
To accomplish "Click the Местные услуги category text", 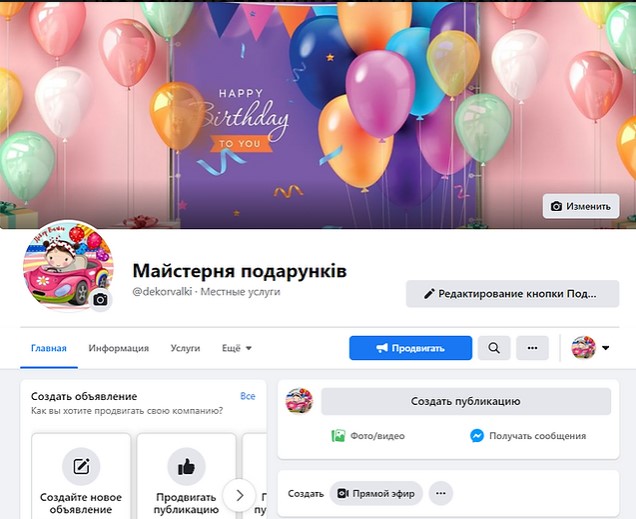I will pos(240,292).
